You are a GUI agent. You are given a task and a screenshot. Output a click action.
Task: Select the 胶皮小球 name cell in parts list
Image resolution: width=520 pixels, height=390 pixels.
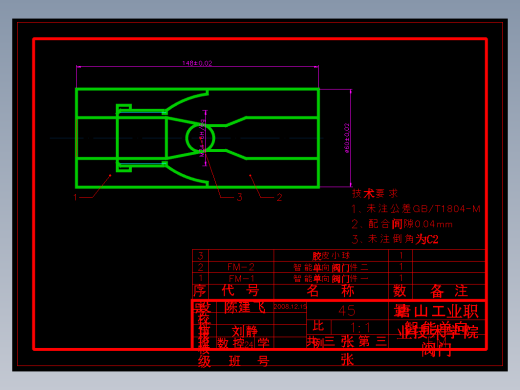pos(331,256)
